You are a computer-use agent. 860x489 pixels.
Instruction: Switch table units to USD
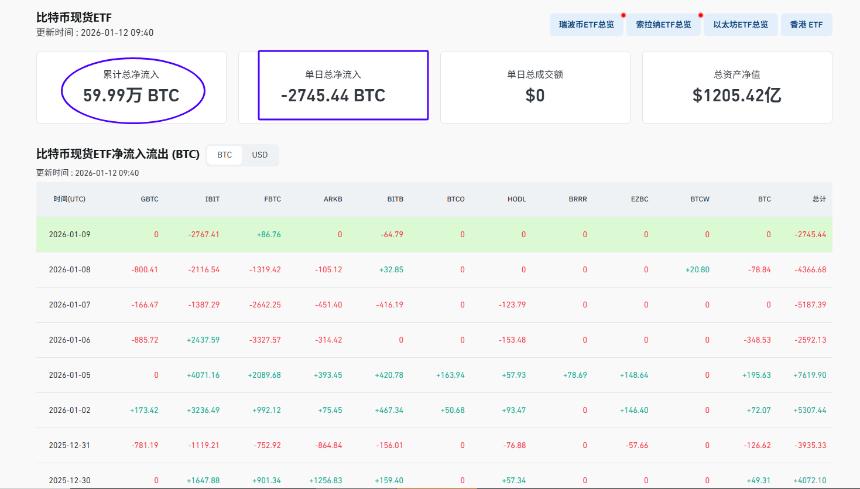259,155
